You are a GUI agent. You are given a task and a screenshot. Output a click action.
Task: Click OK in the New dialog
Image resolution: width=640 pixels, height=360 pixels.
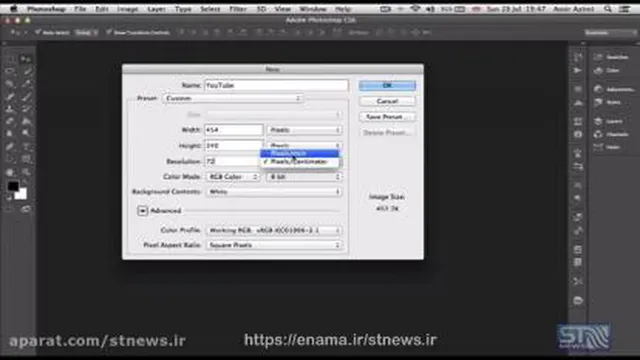(387, 85)
